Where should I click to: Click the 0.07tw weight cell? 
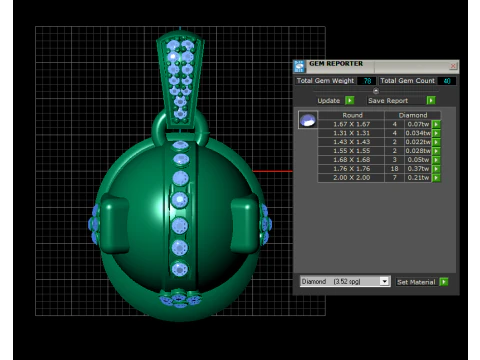tap(418, 124)
